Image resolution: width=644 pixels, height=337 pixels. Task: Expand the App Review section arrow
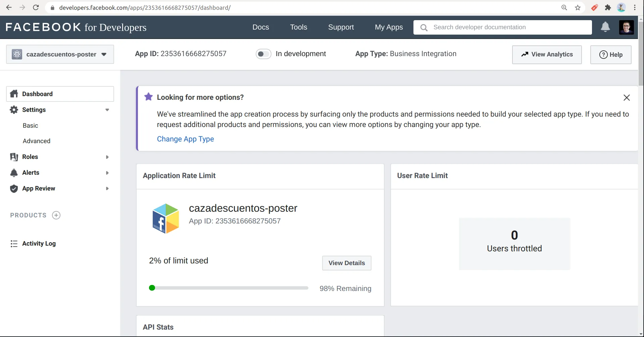[107, 188]
